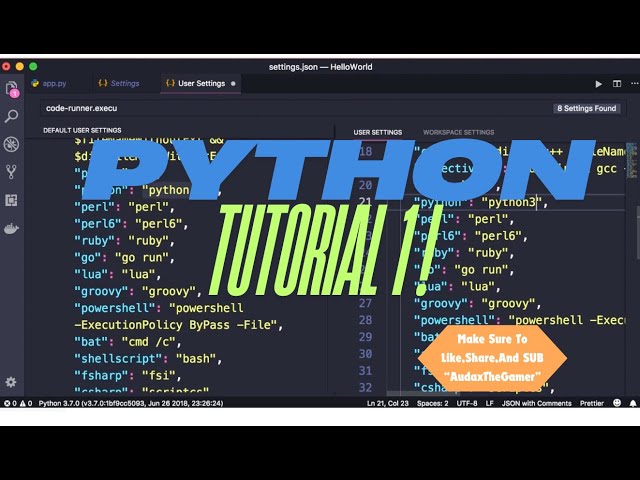
Task: Click Ln 21, Col 23 in status bar
Action: point(387,403)
